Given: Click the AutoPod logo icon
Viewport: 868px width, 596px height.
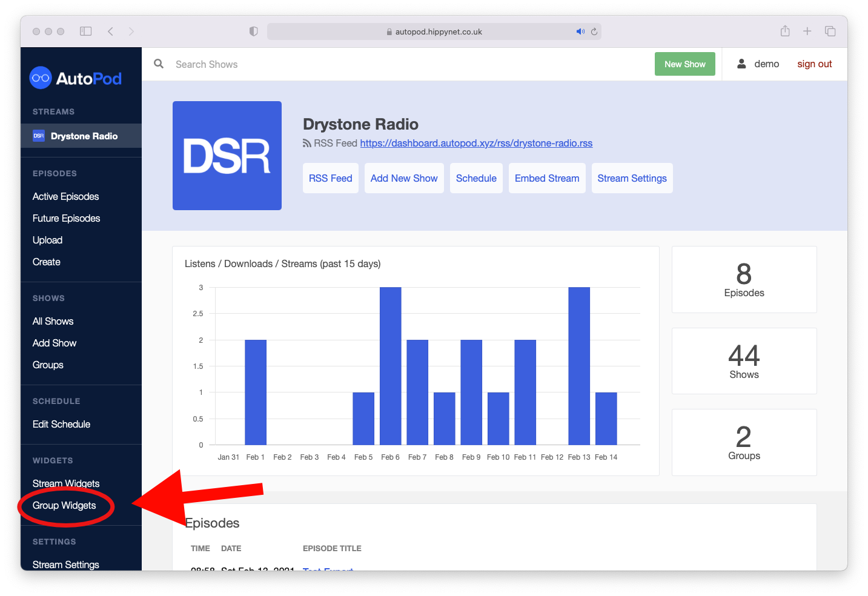Looking at the screenshot, I should pyautogui.click(x=41, y=78).
